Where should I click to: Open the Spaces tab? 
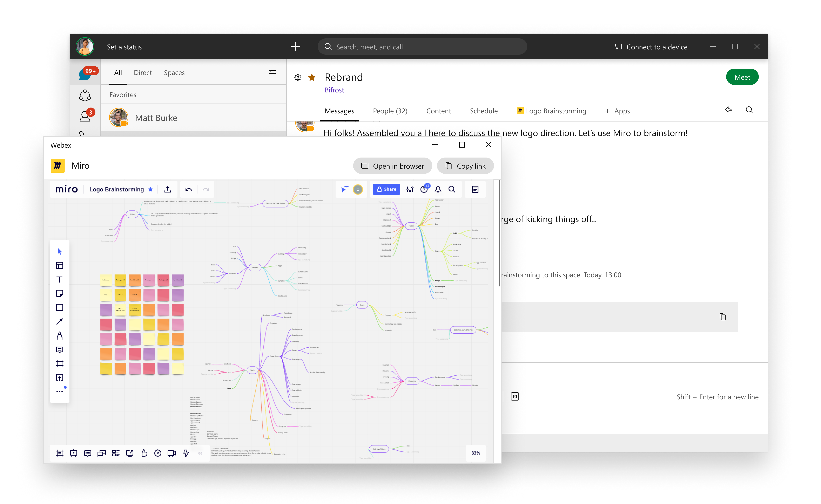click(174, 73)
